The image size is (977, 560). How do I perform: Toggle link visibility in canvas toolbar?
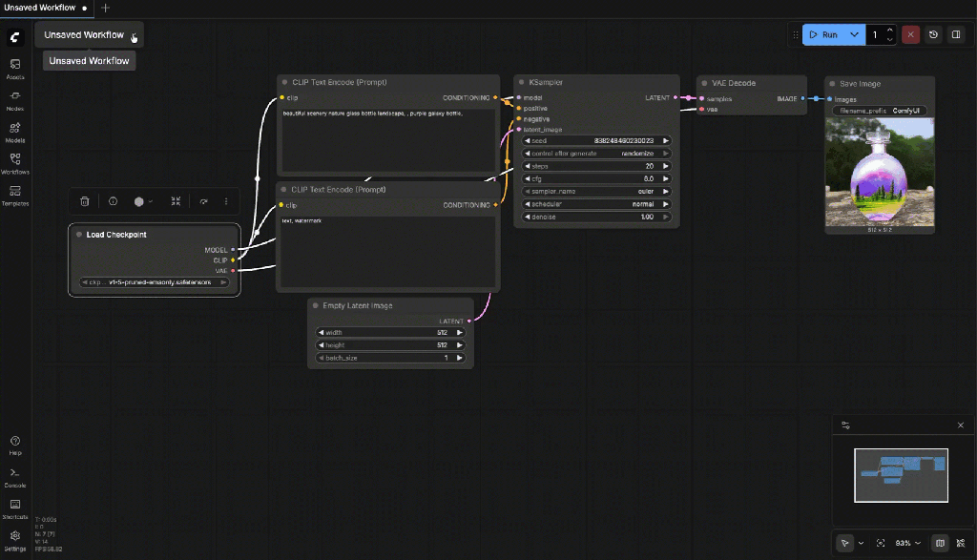(961, 543)
